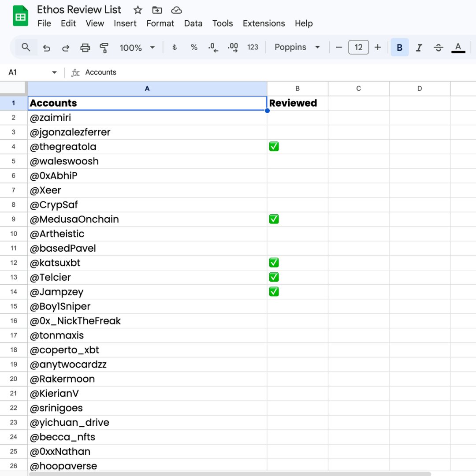This screenshot has height=476, width=476.
Task: Select row 9 header
Action: 13,219
